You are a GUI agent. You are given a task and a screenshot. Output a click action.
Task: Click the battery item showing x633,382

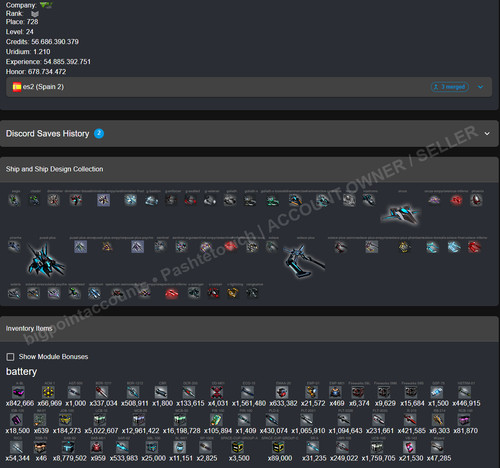coord(282,392)
